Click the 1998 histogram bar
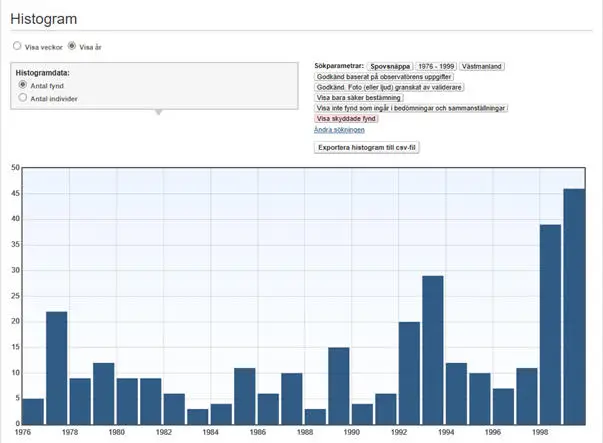The width and height of the screenshot is (603, 443). (x=550, y=324)
